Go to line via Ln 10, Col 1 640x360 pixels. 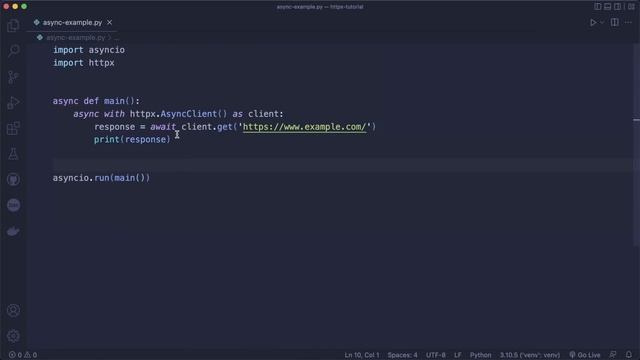362,355
